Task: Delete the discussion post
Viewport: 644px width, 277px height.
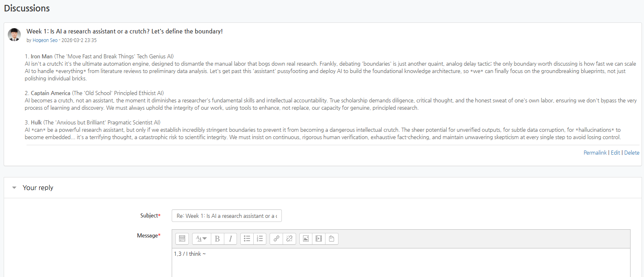Action: point(632,153)
